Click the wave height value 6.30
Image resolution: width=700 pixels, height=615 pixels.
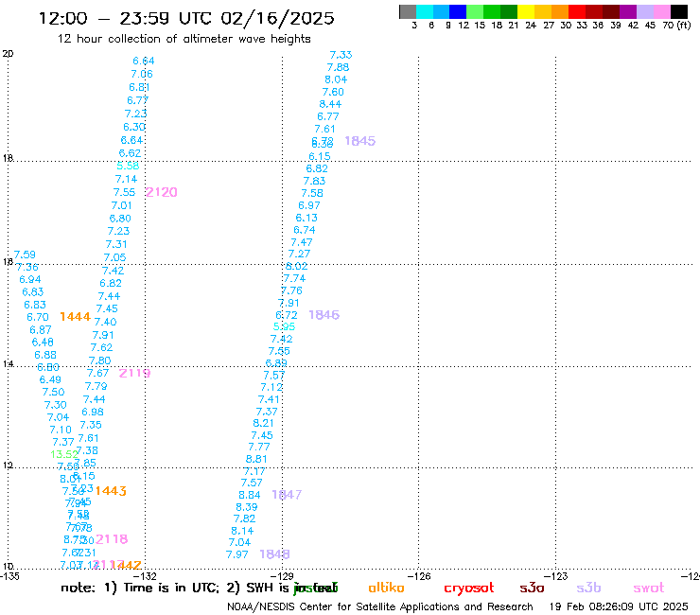click(x=134, y=127)
